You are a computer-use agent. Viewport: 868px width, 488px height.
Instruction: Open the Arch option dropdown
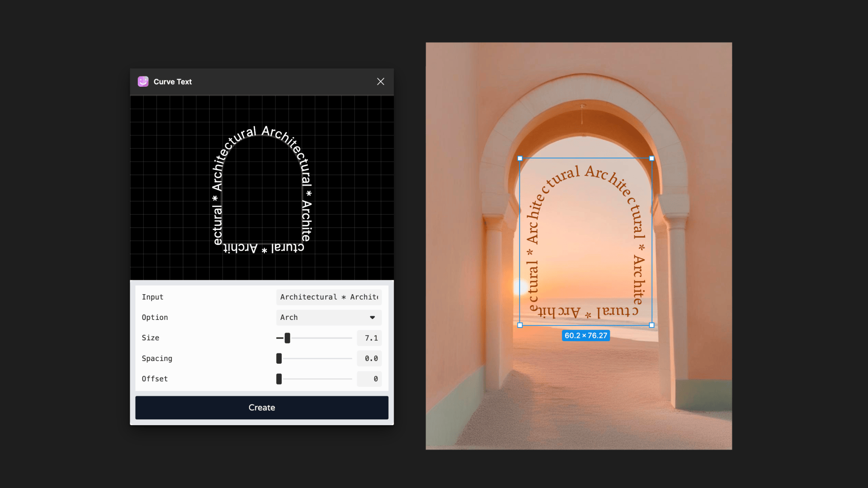point(329,317)
